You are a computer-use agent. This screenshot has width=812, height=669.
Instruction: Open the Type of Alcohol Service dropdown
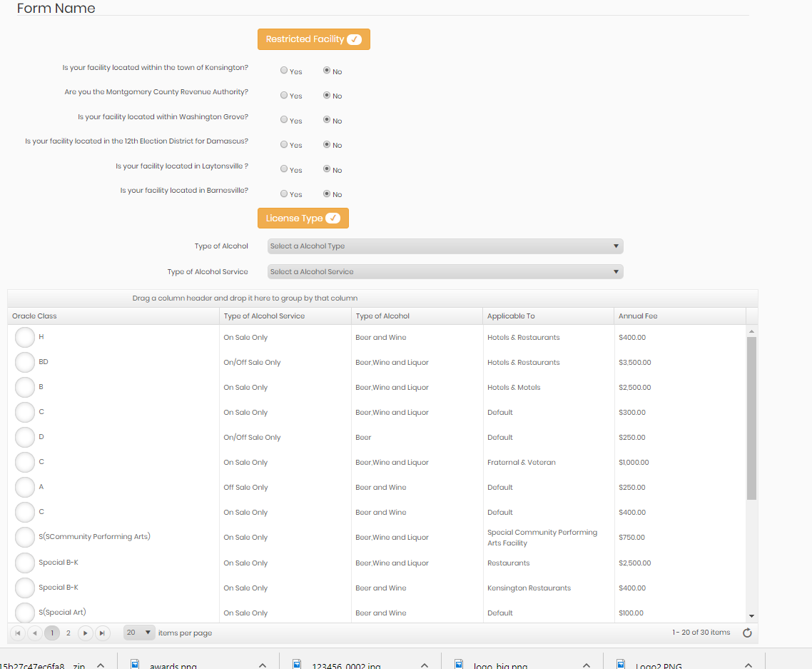445,271
